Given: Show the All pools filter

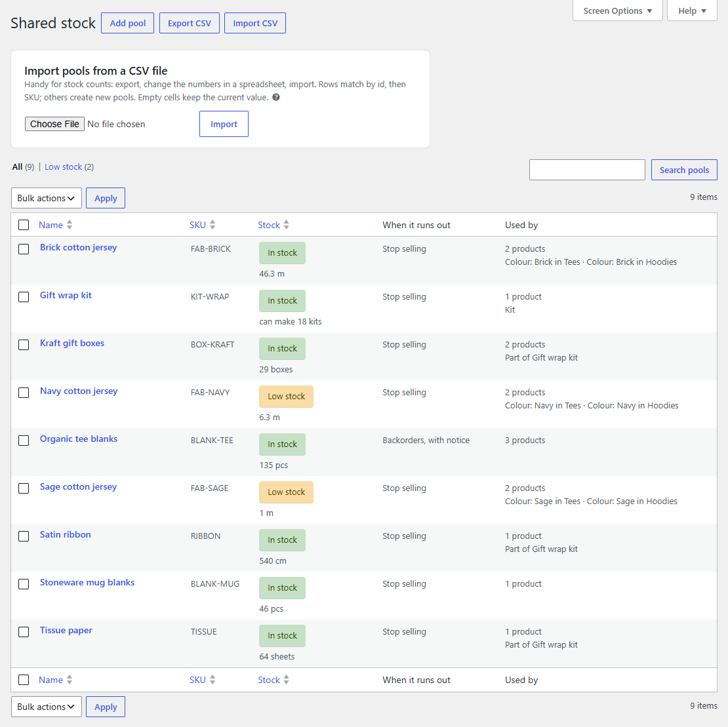Looking at the screenshot, I should point(17,167).
